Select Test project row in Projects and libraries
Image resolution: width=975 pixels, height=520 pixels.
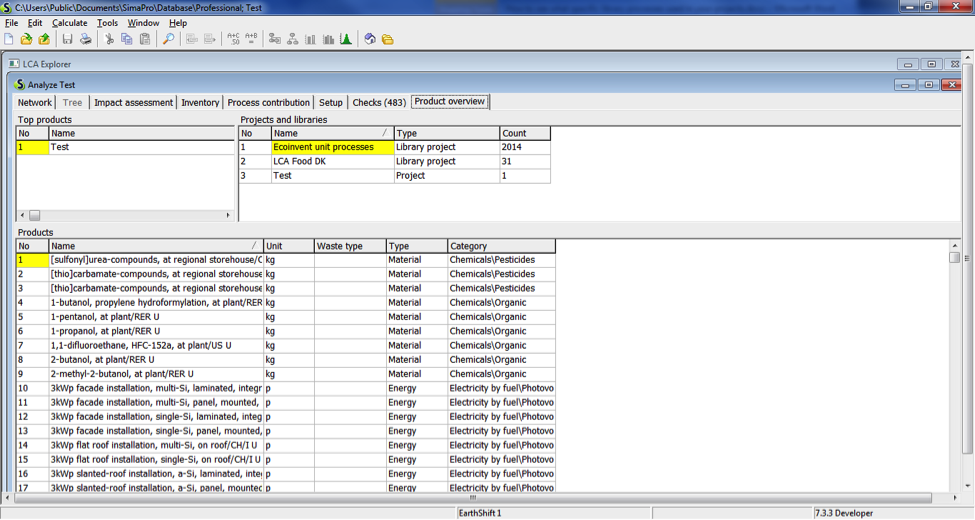pyautogui.click(x=394, y=176)
